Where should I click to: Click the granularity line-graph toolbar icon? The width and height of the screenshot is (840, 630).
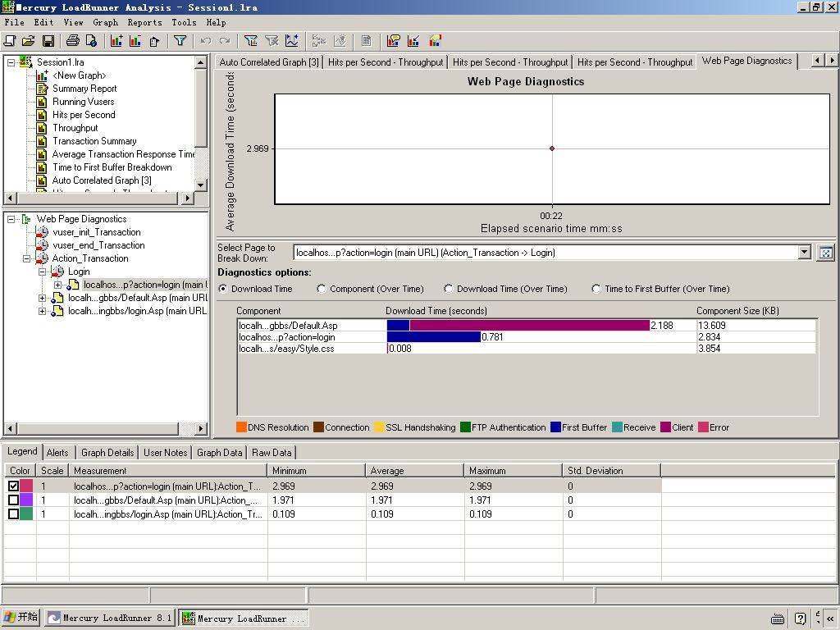pos(292,41)
